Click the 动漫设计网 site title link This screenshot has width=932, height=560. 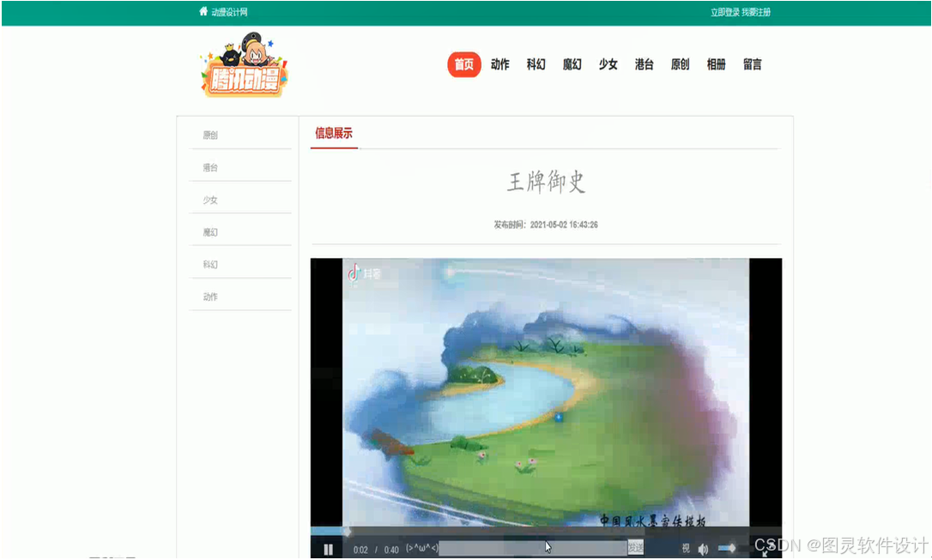pyautogui.click(x=229, y=12)
